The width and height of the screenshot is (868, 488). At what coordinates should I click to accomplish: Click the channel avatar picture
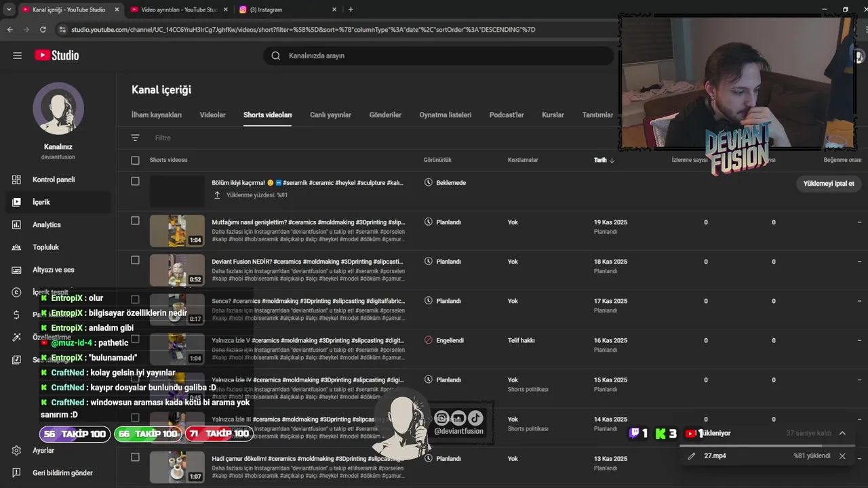click(58, 108)
